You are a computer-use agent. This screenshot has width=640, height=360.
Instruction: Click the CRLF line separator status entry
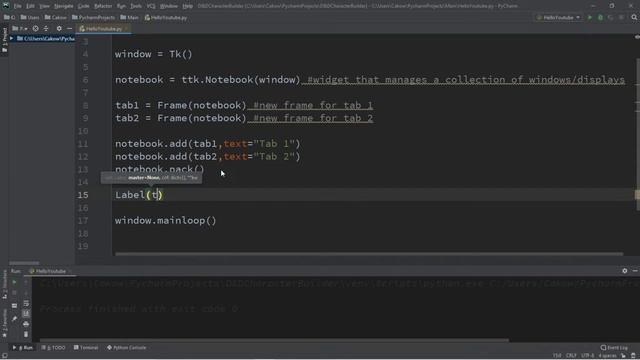571,356
